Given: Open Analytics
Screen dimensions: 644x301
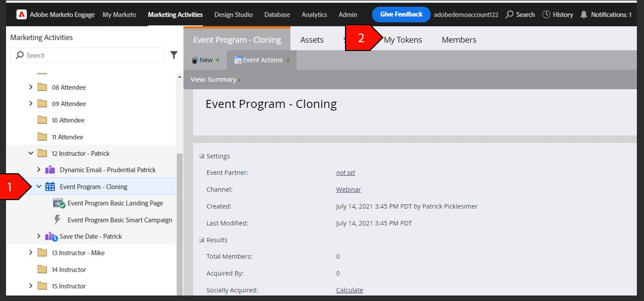Looking at the screenshot, I should tap(314, 14).
